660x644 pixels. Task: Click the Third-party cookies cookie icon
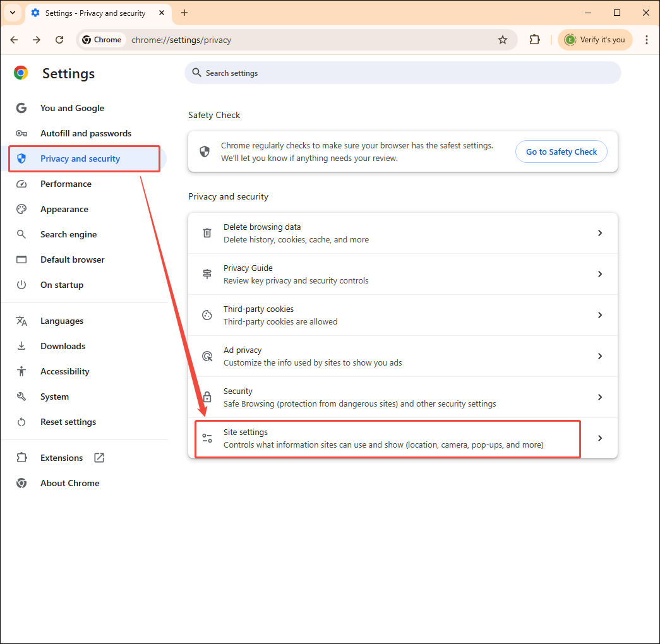coord(207,314)
